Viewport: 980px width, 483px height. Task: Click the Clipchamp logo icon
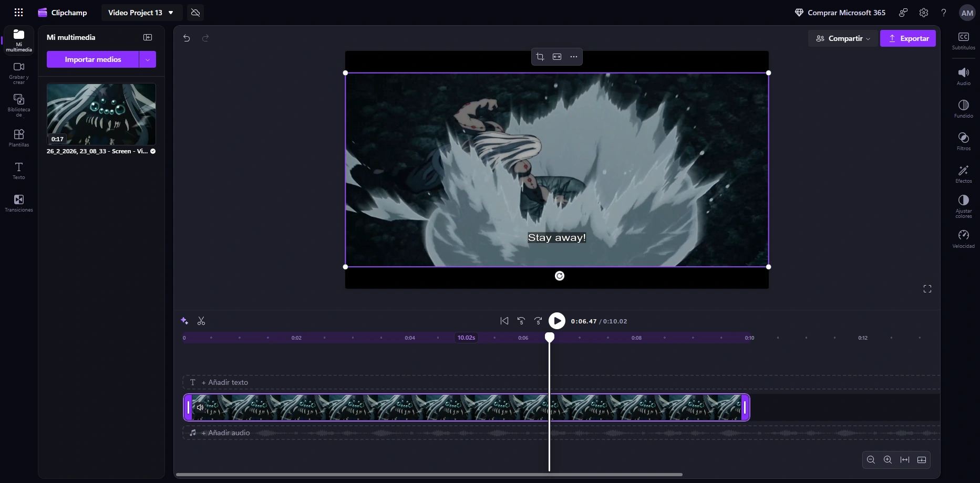click(x=43, y=13)
